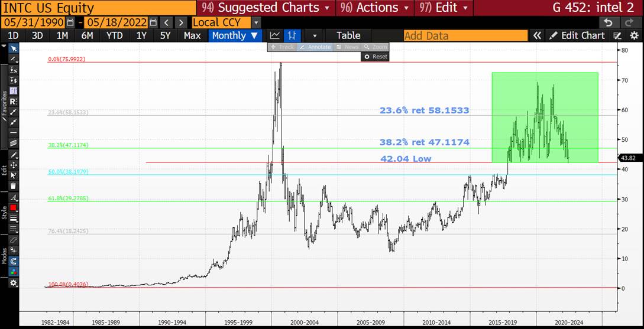Select the edit-select cursor tool
Viewport: 644px width, 329px height.
tap(14, 175)
